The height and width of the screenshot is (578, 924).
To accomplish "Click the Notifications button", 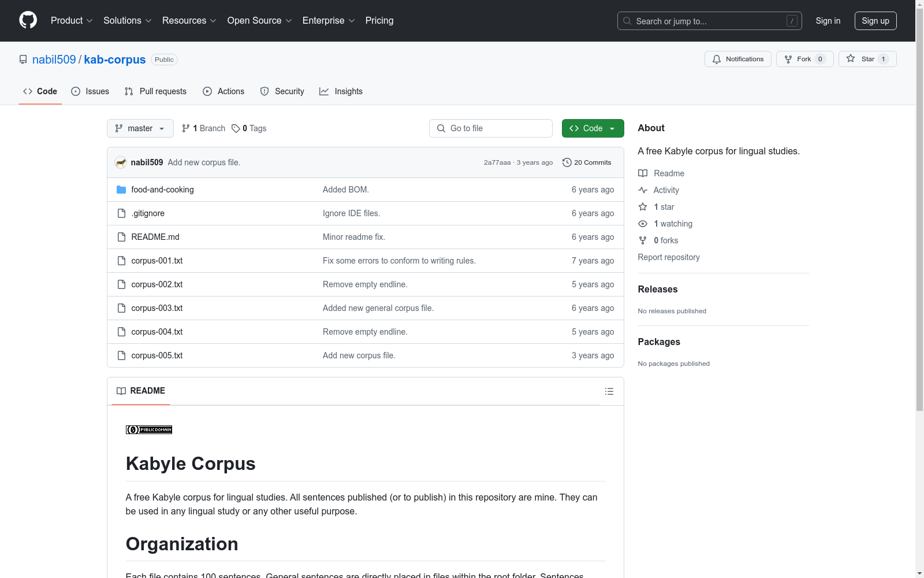I will point(738,59).
